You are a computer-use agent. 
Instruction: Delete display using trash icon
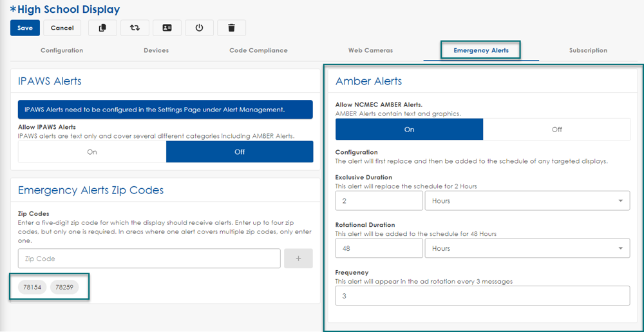pos(231,28)
